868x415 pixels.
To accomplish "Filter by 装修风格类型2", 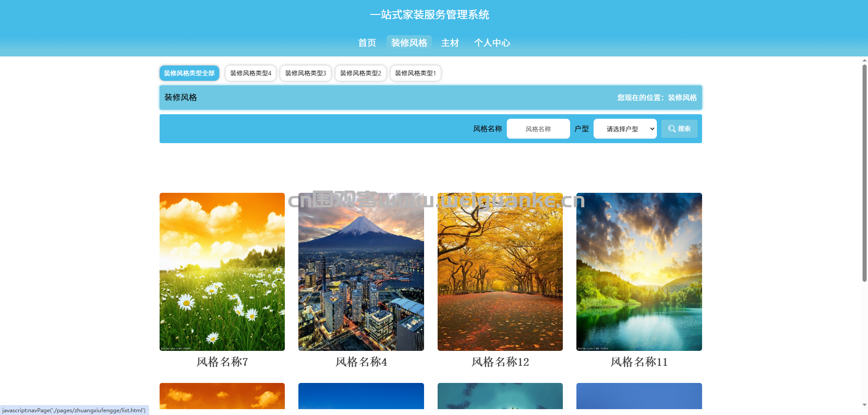I will point(361,73).
